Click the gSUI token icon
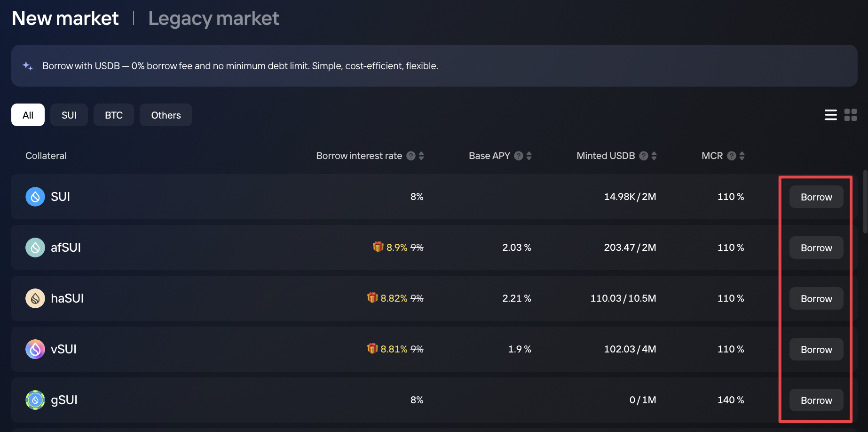868x432 pixels. (35, 400)
